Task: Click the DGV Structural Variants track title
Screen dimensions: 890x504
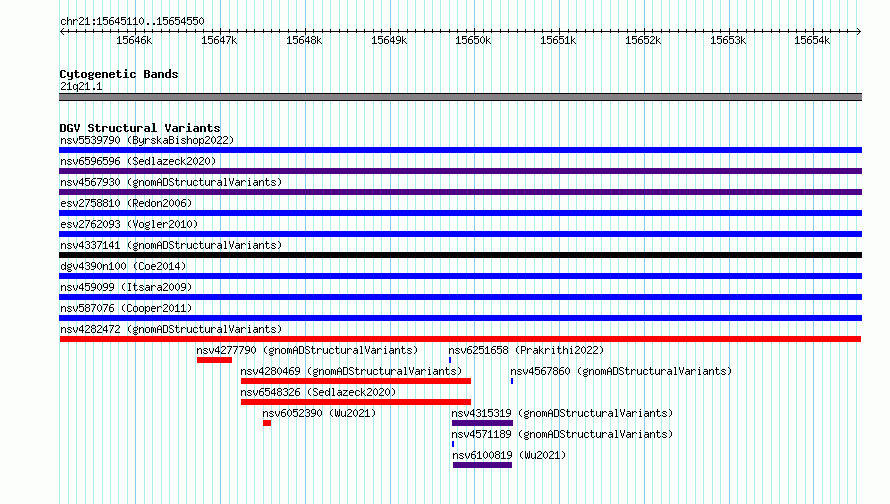Action: 140,128
